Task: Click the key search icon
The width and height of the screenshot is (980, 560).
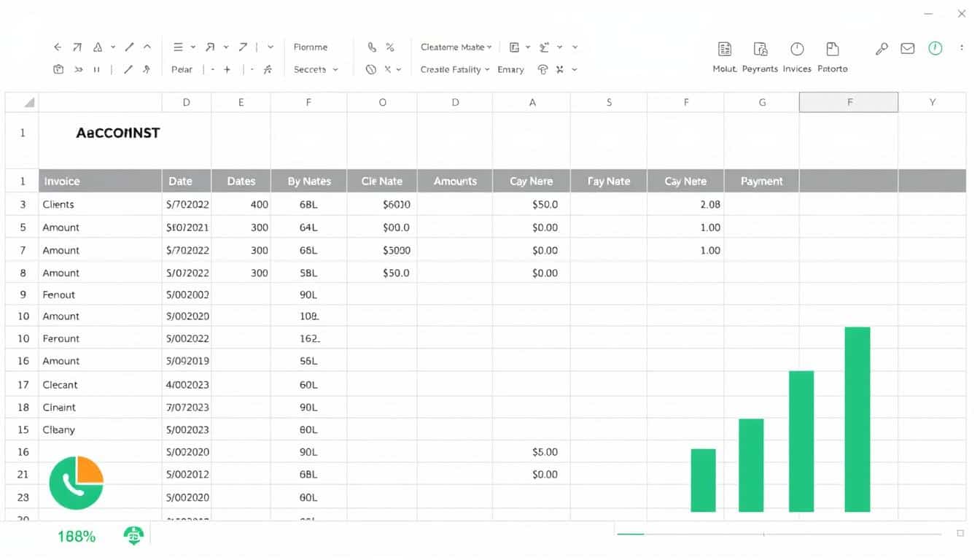Action: pos(882,49)
